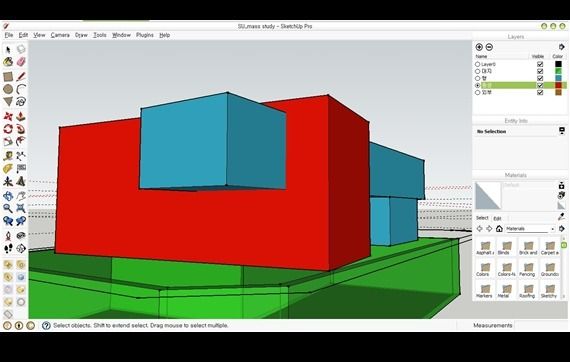570x362 pixels.
Task: Activate the Paint Bucket tool
Action: pyautogui.click(x=8, y=62)
